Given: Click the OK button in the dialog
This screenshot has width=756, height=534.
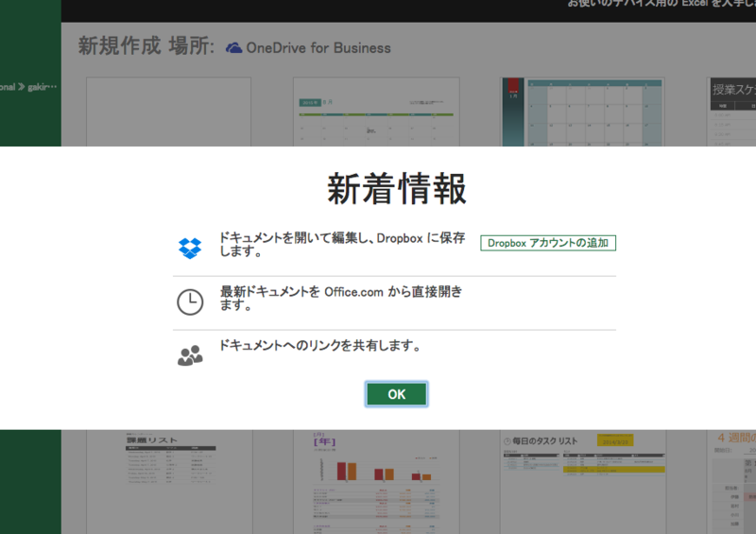Looking at the screenshot, I should [396, 394].
